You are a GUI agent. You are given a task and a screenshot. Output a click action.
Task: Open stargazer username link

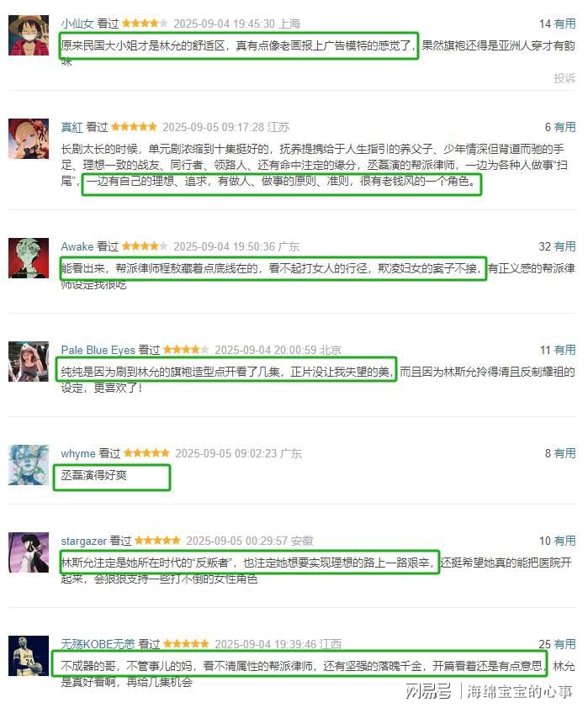83,541
